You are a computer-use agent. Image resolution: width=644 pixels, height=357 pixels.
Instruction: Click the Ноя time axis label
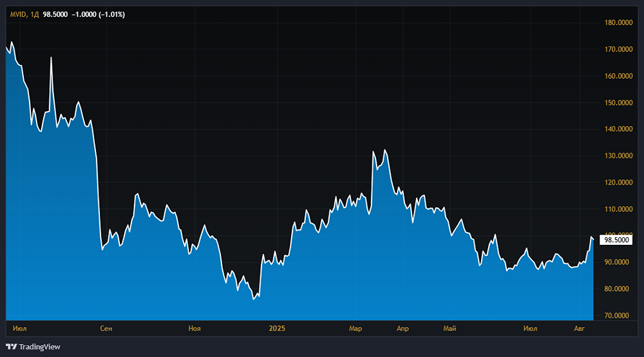194,328
